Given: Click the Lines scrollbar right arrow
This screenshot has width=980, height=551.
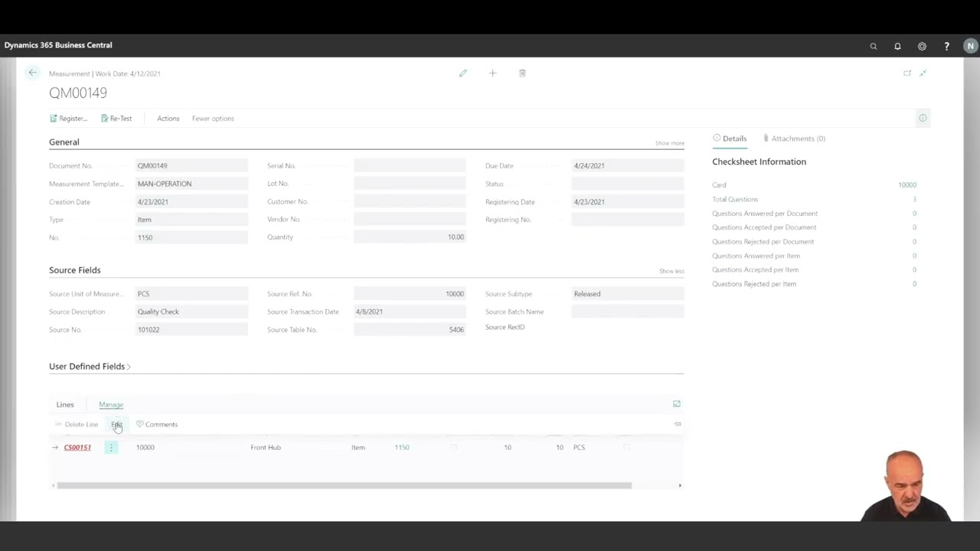Looking at the screenshot, I should point(680,485).
